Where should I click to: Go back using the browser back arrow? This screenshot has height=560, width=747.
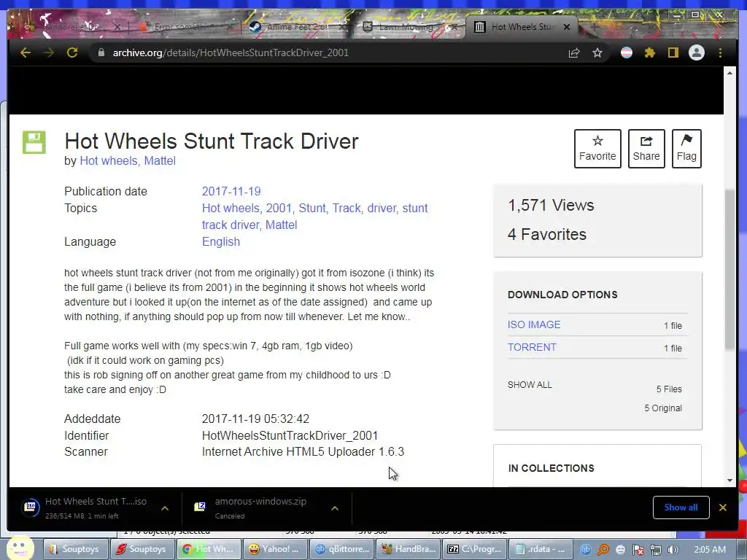coord(26,52)
